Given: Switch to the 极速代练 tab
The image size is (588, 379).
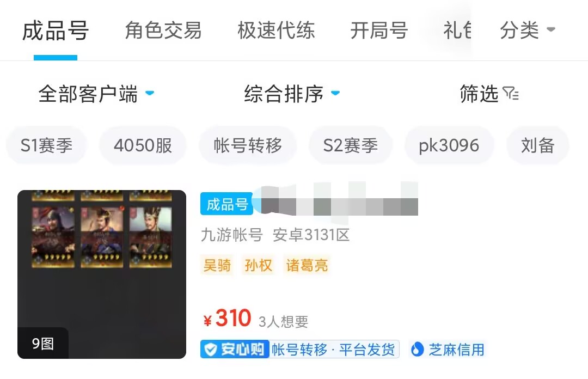Looking at the screenshot, I should [276, 30].
